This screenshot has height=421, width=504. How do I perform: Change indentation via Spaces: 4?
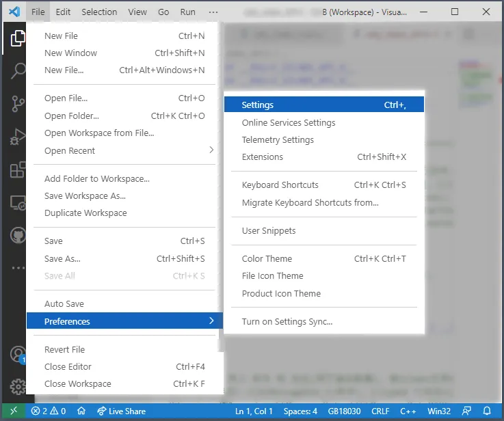pos(300,411)
